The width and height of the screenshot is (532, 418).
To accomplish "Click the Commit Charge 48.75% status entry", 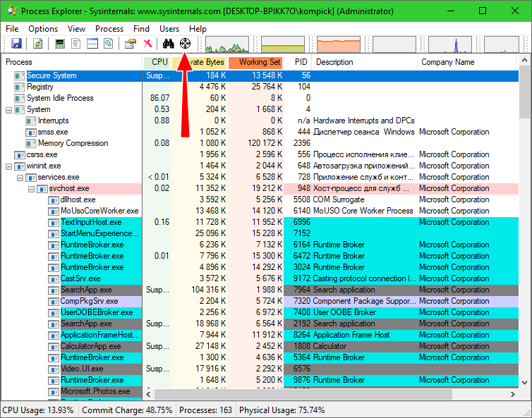I will (127, 410).
